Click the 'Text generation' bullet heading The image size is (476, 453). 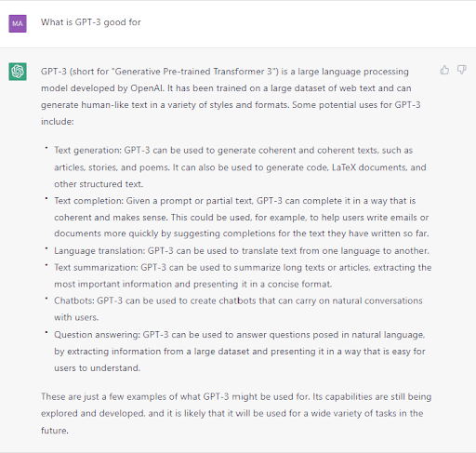click(87, 151)
